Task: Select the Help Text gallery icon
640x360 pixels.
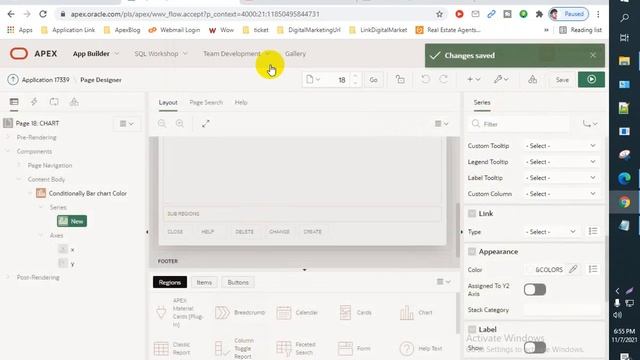Action: pyautogui.click(x=407, y=349)
